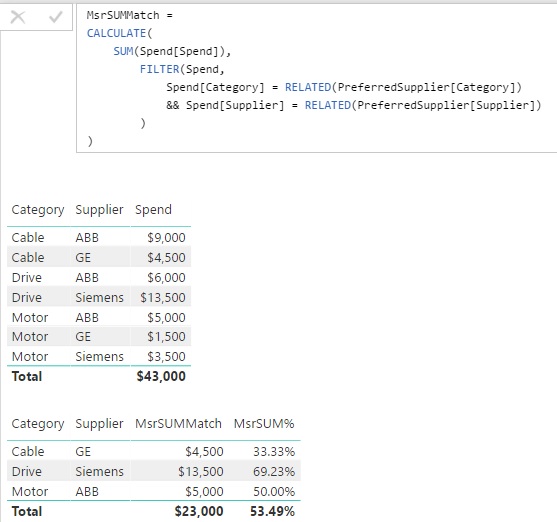Viewport: 557px width, 522px height.
Task: Select Siemens in the Motor row of Spend table
Action: [x=99, y=356]
